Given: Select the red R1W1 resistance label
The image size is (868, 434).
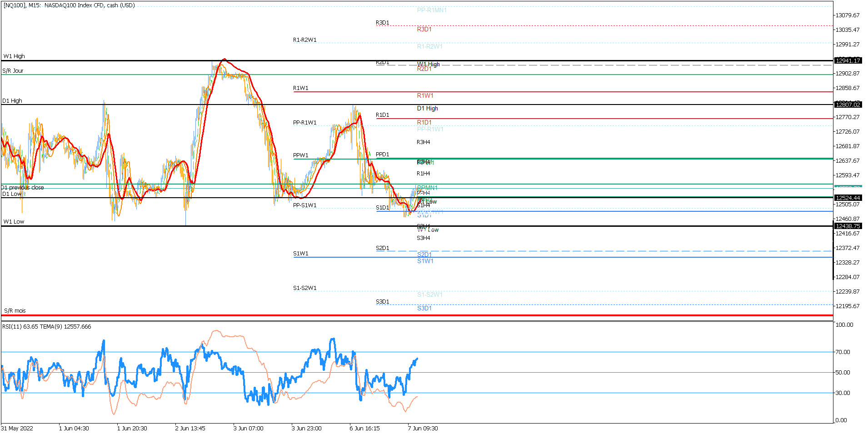Looking at the screenshot, I should click(x=425, y=95).
